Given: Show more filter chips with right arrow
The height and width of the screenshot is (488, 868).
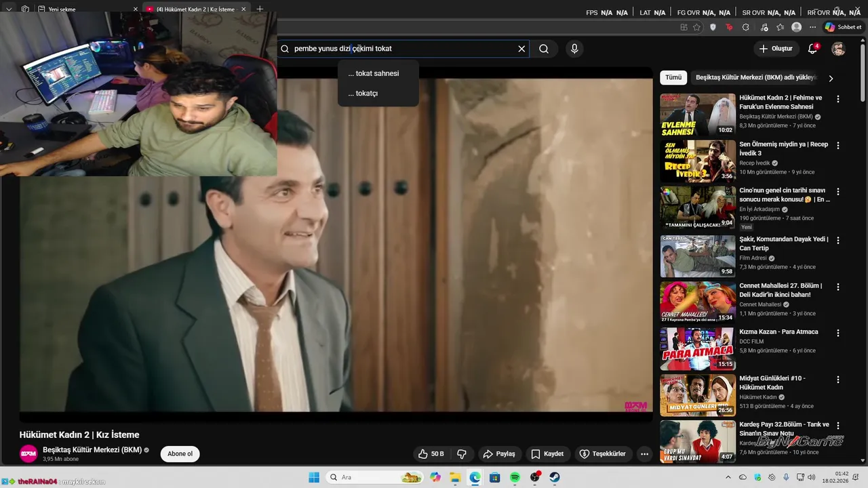Looking at the screenshot, I should 831,79.
